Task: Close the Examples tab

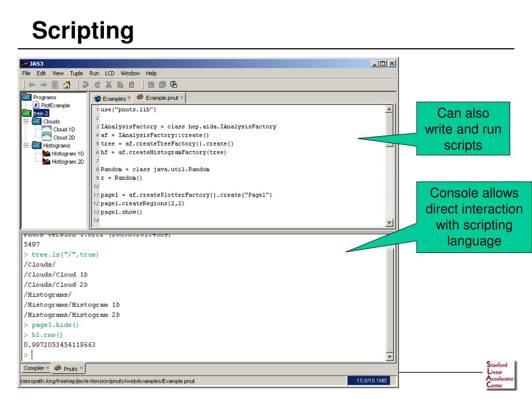Action: pos(129,98)
